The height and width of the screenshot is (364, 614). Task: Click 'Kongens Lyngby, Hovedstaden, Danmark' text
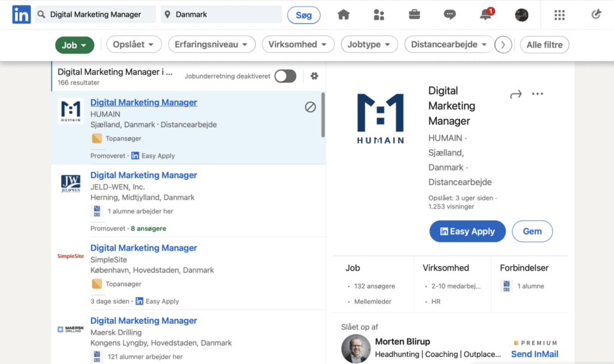pos(161,343)
